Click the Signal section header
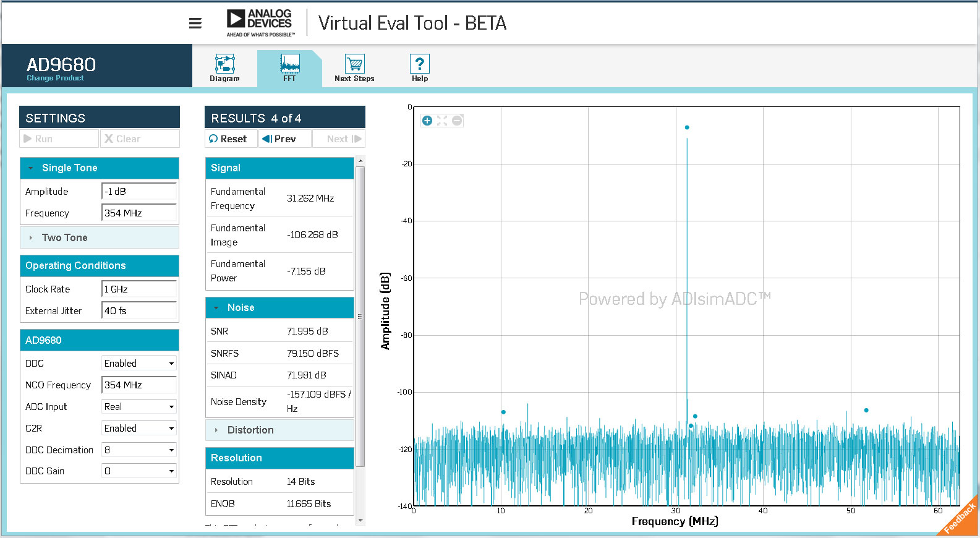The image size is (980, 538). pyautogui.click(x=279, y=168)
